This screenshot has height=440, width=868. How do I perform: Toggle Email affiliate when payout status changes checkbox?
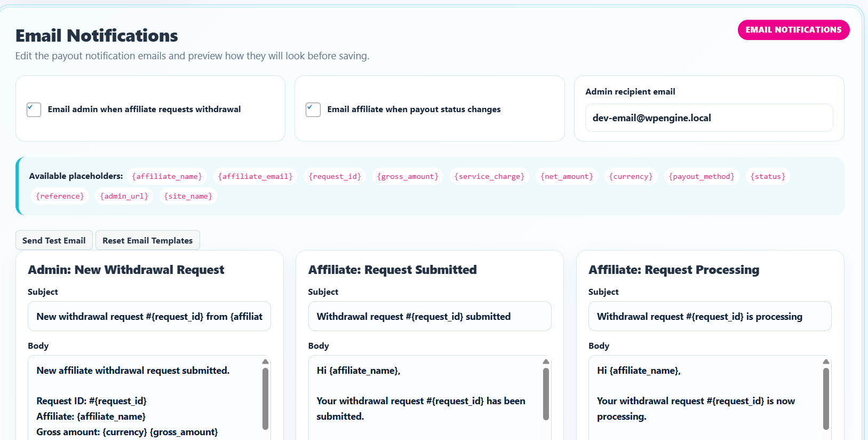(313, 109)
